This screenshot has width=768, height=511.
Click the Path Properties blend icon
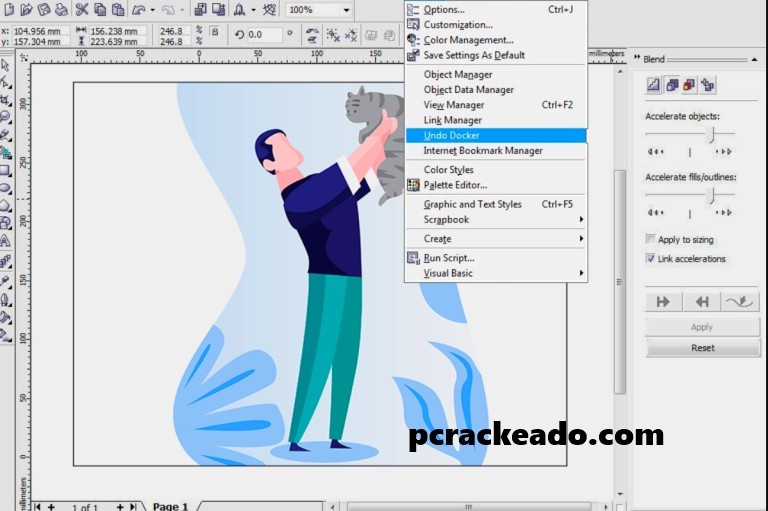pos(740,301)
